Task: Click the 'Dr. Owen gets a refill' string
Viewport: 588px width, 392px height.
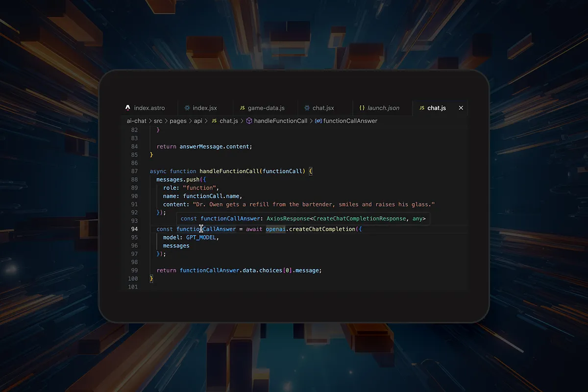Action: click(x=314, y=204)
